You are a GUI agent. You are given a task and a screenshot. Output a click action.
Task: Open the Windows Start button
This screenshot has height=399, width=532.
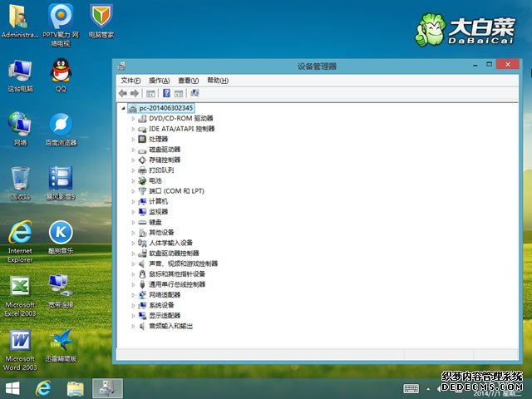(x=12, y=388)
